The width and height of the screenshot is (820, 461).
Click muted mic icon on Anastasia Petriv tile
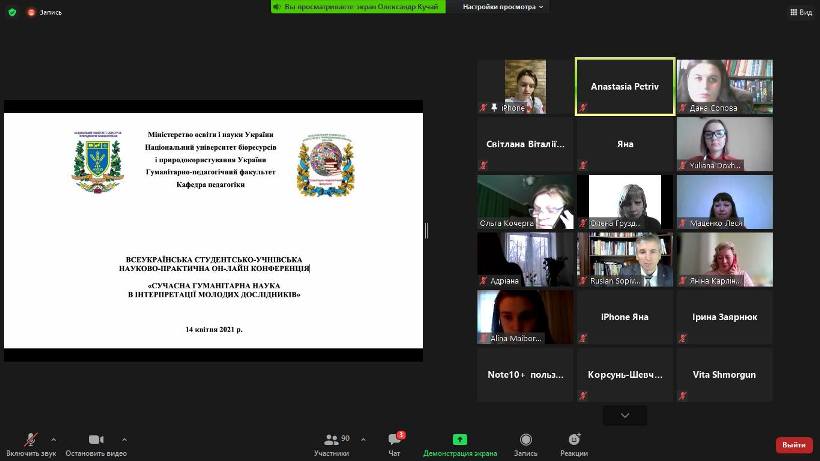(583, 108)
